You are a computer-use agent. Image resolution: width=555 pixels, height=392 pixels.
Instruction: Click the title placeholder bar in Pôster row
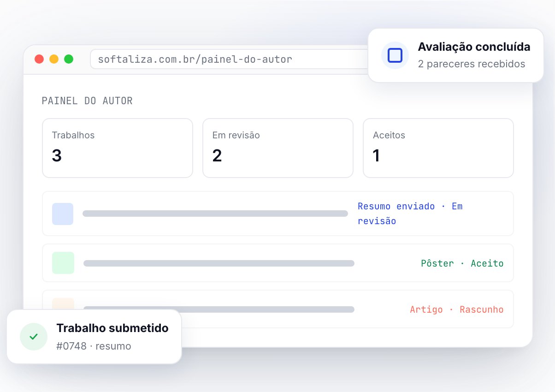coord(219,263)
